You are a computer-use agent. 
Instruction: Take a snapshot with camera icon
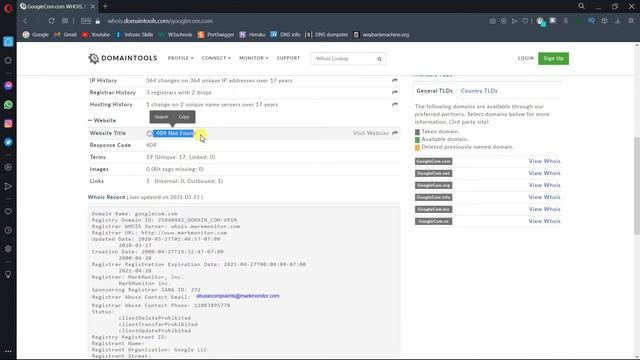[493, 21]
